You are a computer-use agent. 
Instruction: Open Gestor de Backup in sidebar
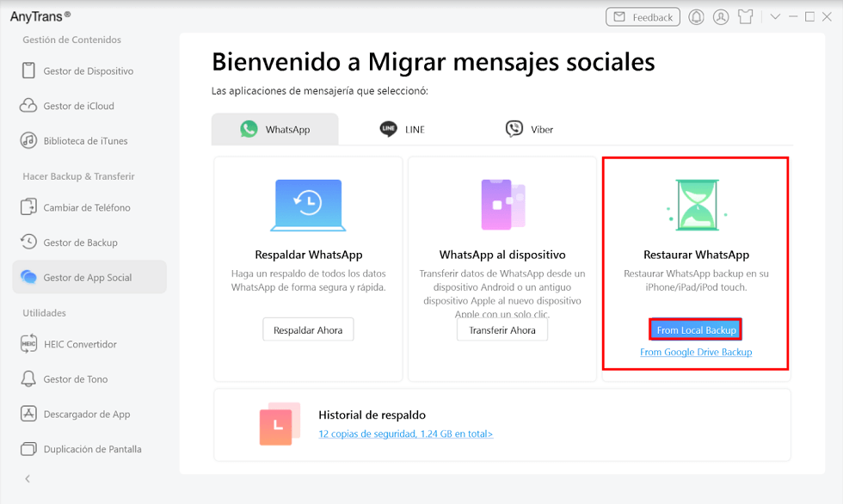(x=89, y=243)
